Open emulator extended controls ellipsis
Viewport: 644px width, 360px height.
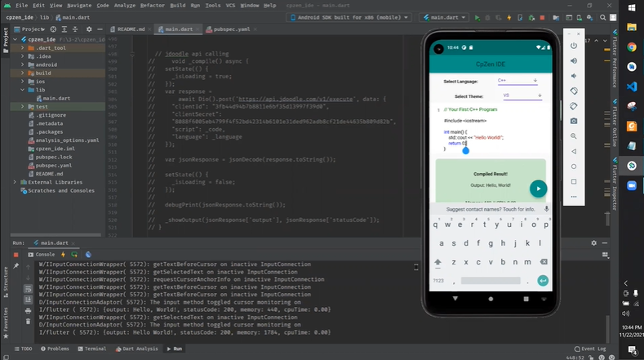click(x=574, y=197)
